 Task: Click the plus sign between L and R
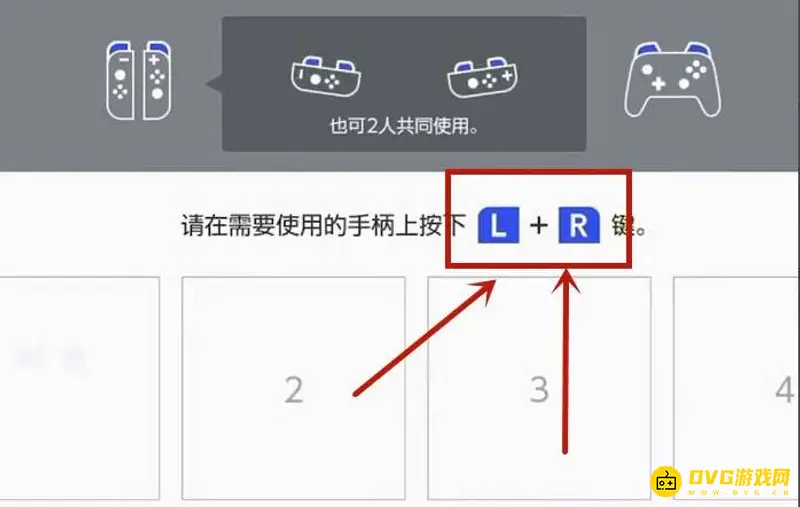(x=539, y=225)
